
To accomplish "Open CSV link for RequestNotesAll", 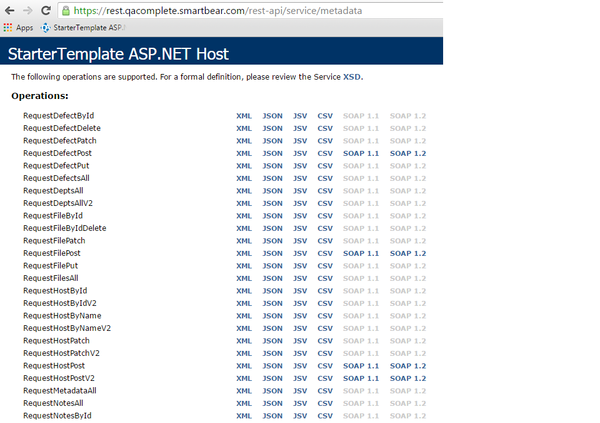I will coord(325,403).
